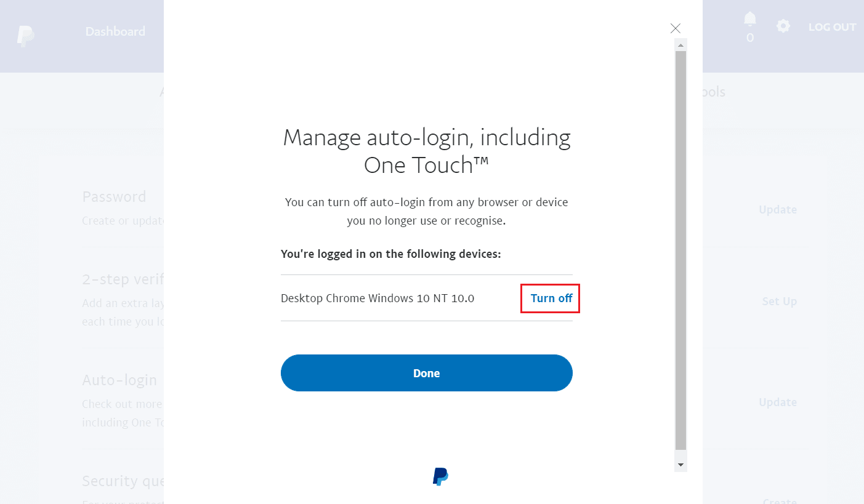
Task: Turn off auto-login for Desktop Chrome Windows 10
Action: coord(551,298)
